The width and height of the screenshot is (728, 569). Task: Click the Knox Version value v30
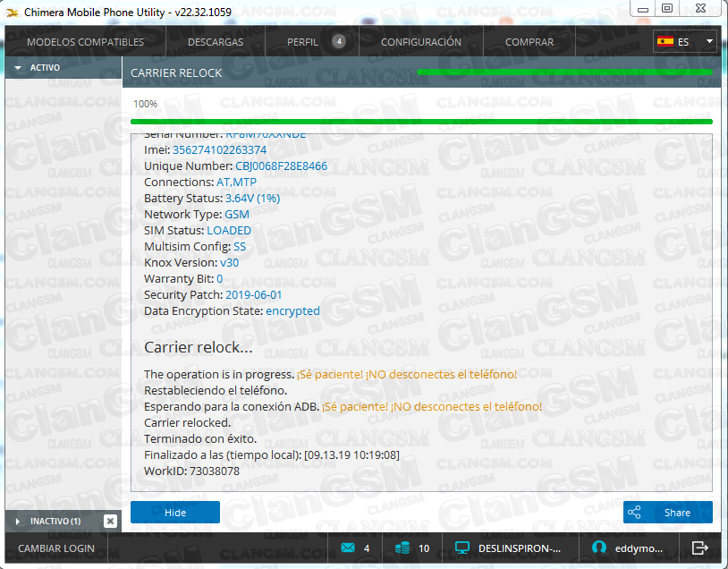point(229,263)
